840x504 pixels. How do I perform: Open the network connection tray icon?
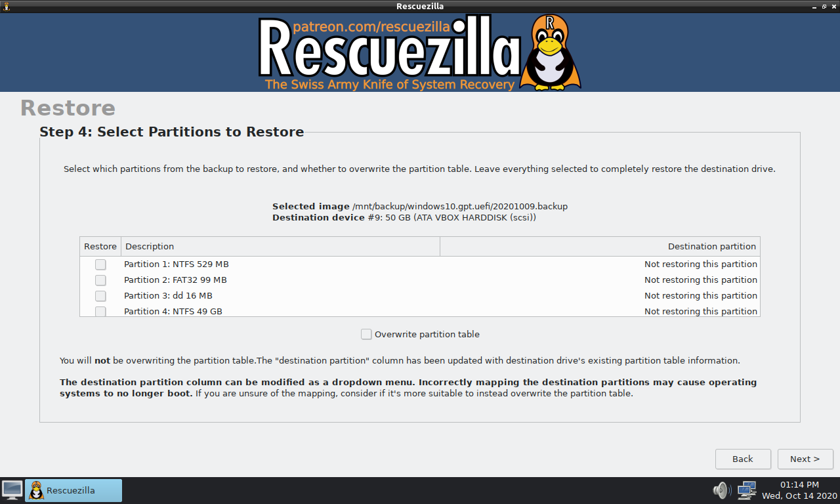coord(746,490)
